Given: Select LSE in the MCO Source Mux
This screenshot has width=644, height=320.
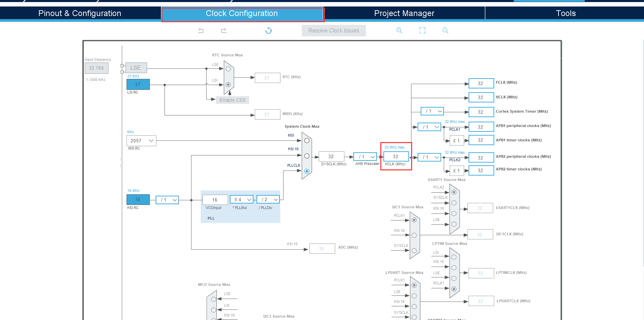Looking at the screenshot, I should 214,299.
